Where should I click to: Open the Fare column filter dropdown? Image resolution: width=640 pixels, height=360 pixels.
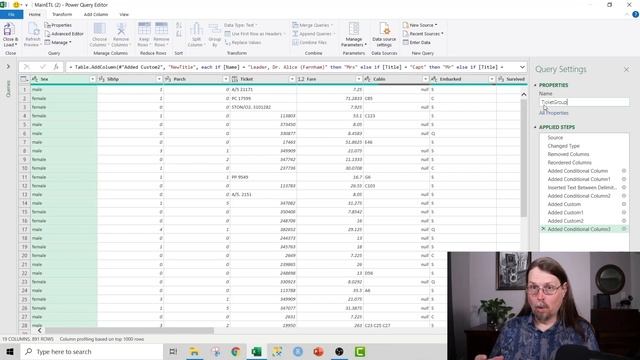point(359,79)
